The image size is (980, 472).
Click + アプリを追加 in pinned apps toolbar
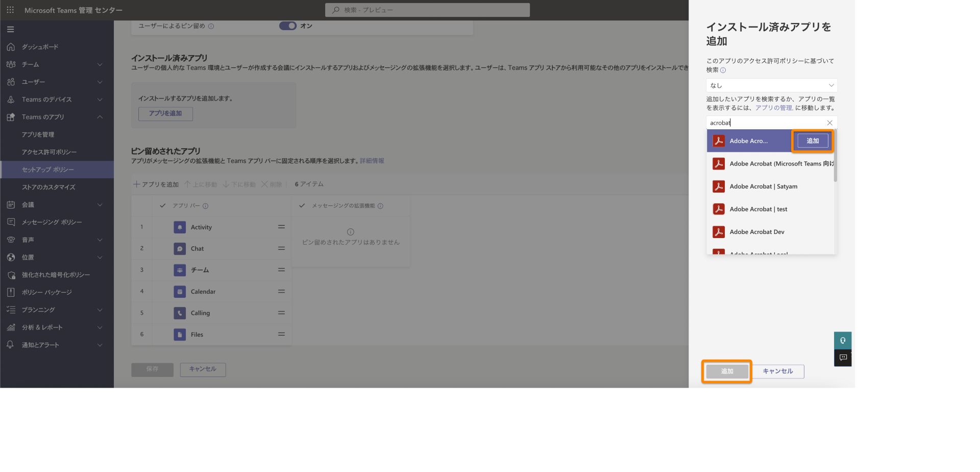click(156, 184)
